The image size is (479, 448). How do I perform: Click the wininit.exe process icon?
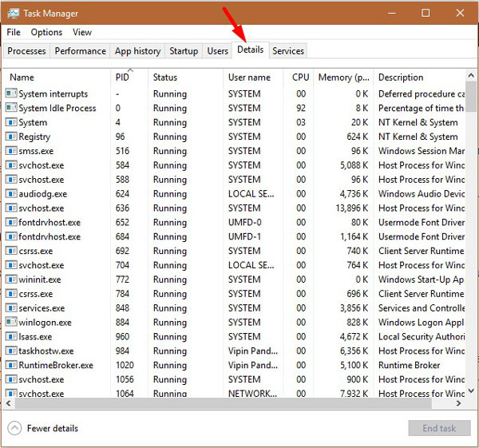click(x=11, y=280)
